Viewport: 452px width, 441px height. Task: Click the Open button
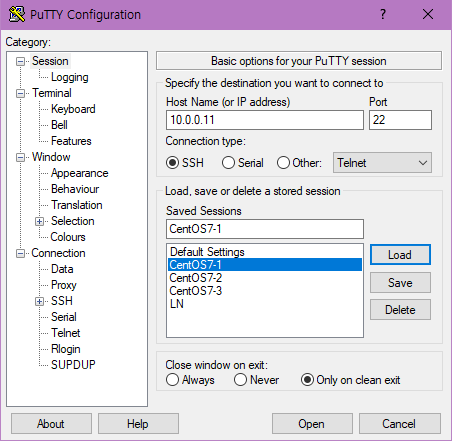(x=312, y=424)
